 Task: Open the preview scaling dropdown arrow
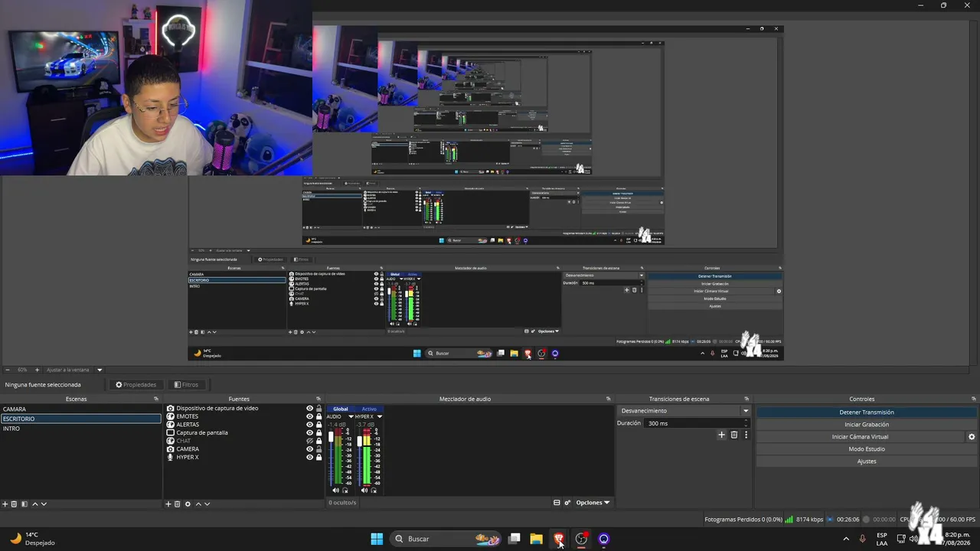tap(100, 370)
